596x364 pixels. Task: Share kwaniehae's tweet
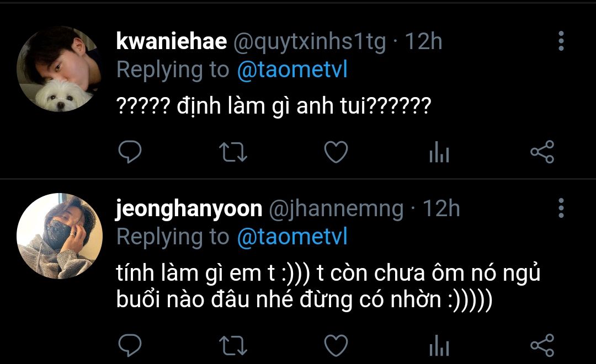click(x=542, y=152)
